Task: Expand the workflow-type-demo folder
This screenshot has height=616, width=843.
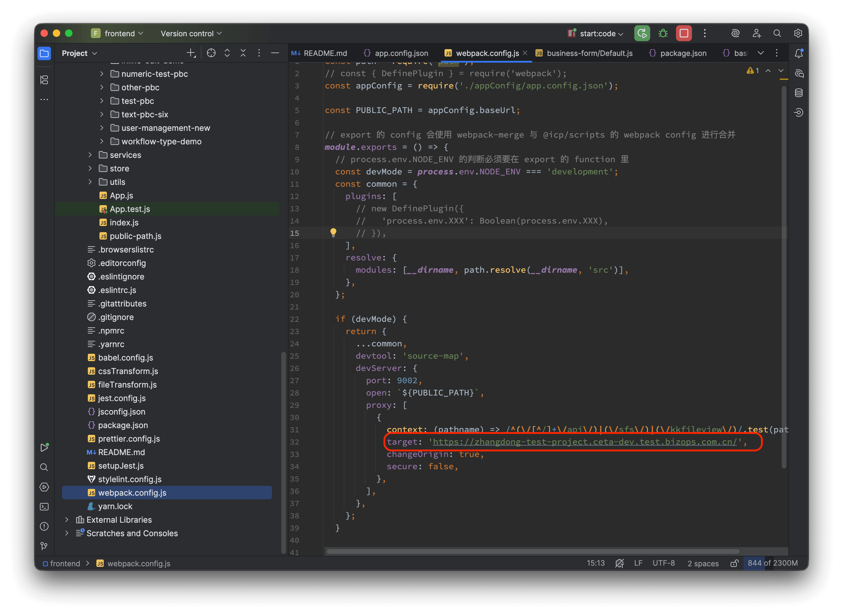Action: tap(102, 141)
